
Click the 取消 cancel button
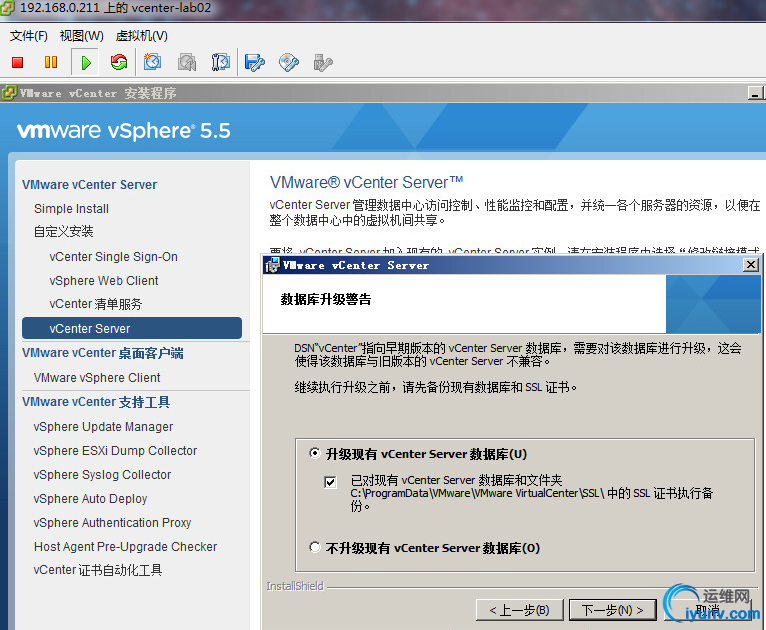(707, 610)
